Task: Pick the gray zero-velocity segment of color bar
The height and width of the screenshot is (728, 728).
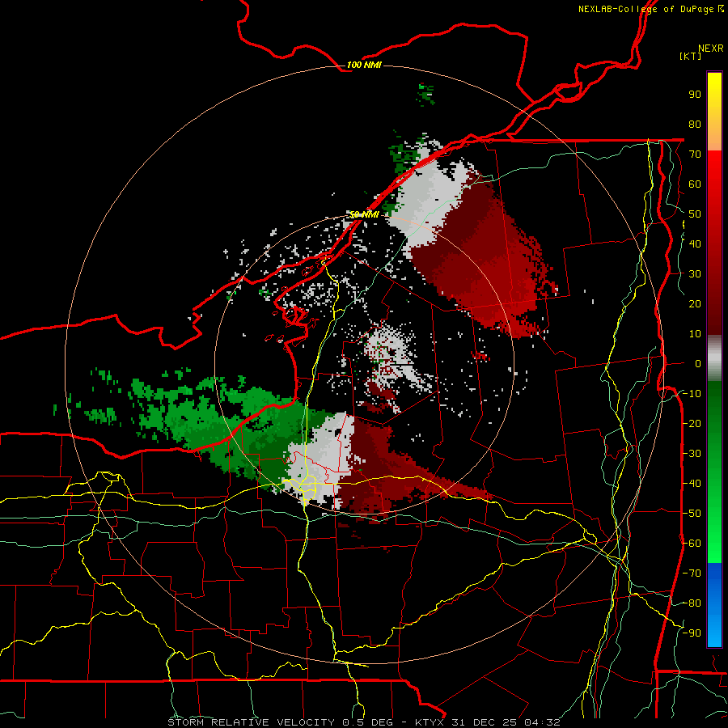Action: pos(714,358)
